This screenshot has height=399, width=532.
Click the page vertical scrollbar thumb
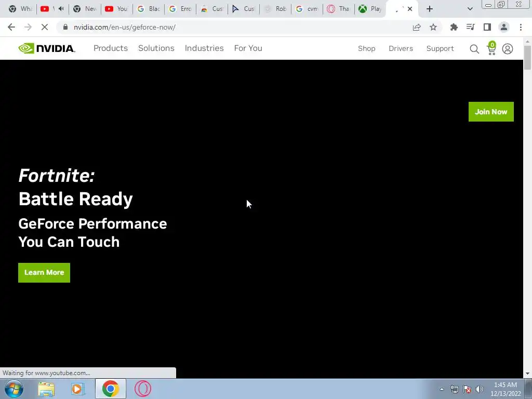527,57
